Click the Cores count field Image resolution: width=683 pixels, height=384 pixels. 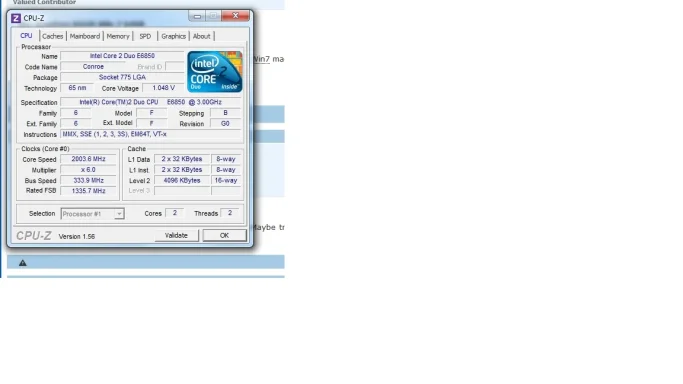click(175, 213)
